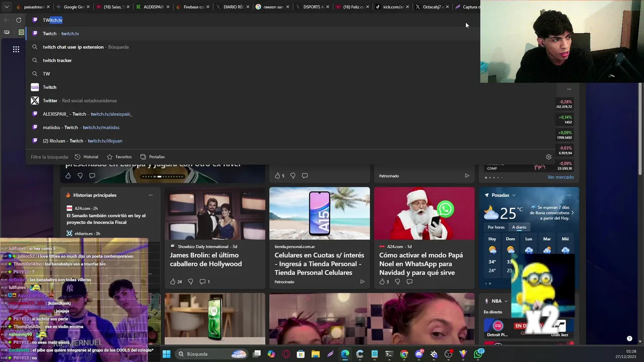Open Notepad icon in taskbar
This screenshot has height=362, width=644.
374,354
